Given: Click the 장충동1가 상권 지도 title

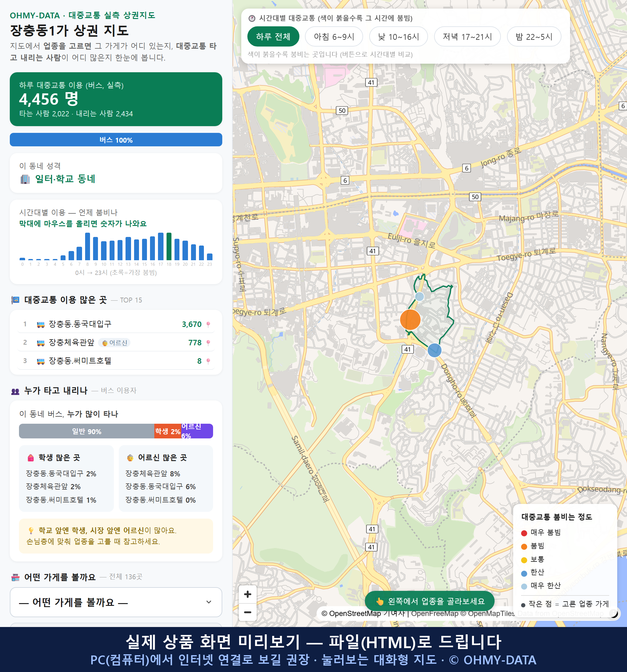Looking at the screenshot, I should (69, 30).
